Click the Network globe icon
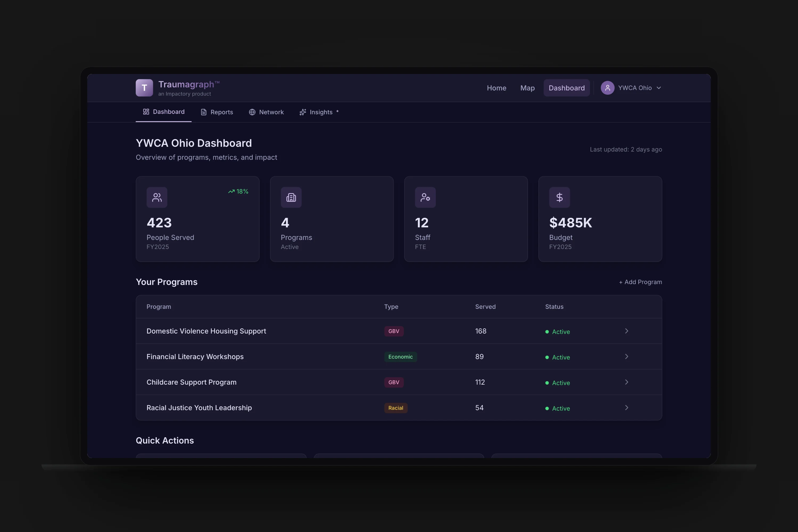798x532 pixels. click(x=252, y=112)
